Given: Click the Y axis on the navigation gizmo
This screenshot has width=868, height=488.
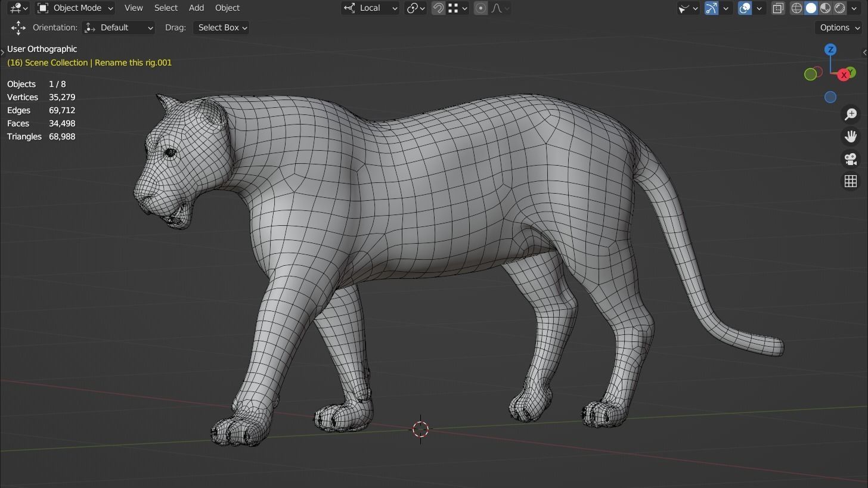Looking at the screenshot, I should point(851,72).
